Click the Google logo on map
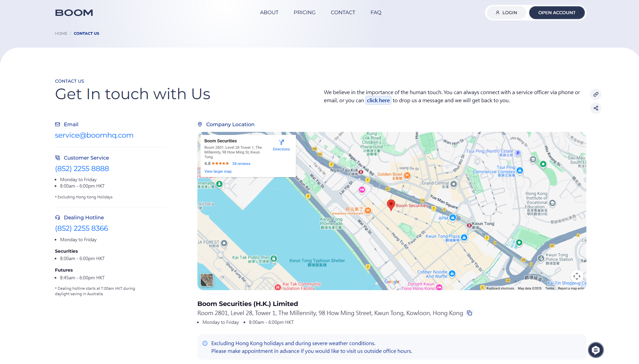 pyautogui.click(x=392, y=282)
